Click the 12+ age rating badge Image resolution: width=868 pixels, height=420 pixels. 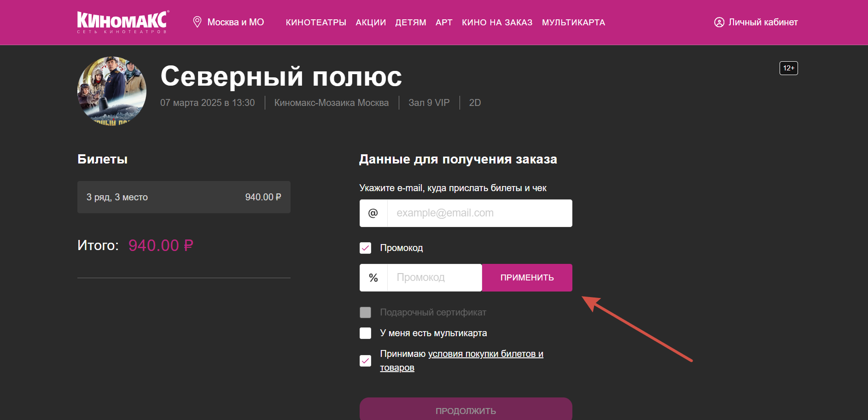click(788, 68)
